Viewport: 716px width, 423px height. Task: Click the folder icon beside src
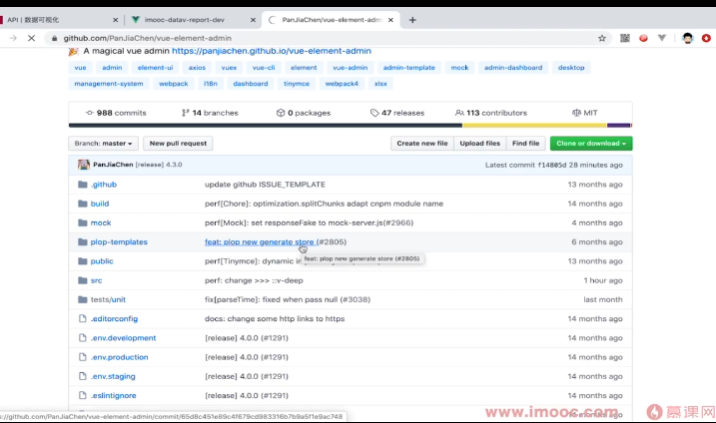tap(83, 280)
